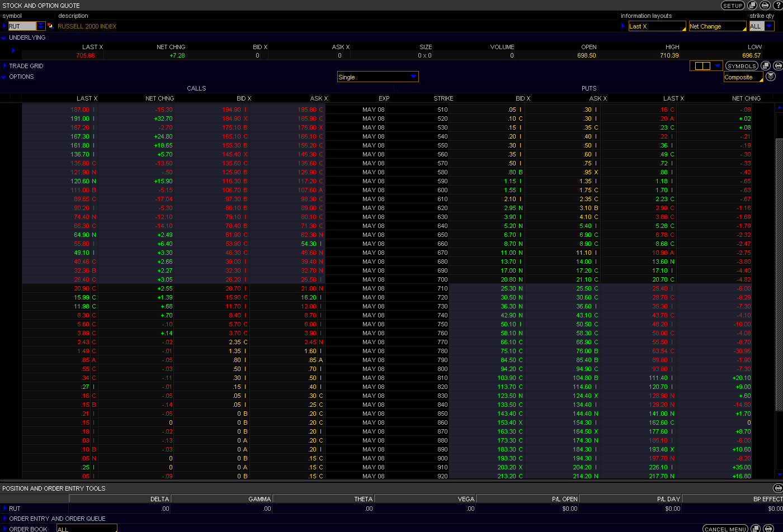The width and height of the screenshot is (783, 532).
Task: Click the SYMBOLS button
Action: [x=742, y=66]
